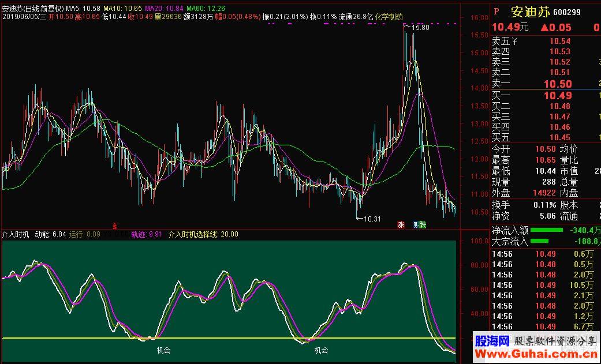This screenshot has height=364, width=601.
Task: Click the 15.80 high price label
Action: pyautogui.click(x=420, y=28)
